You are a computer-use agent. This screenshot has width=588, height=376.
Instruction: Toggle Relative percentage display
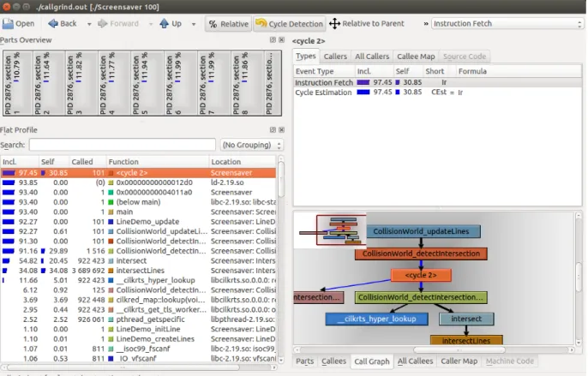pos(228,24)
